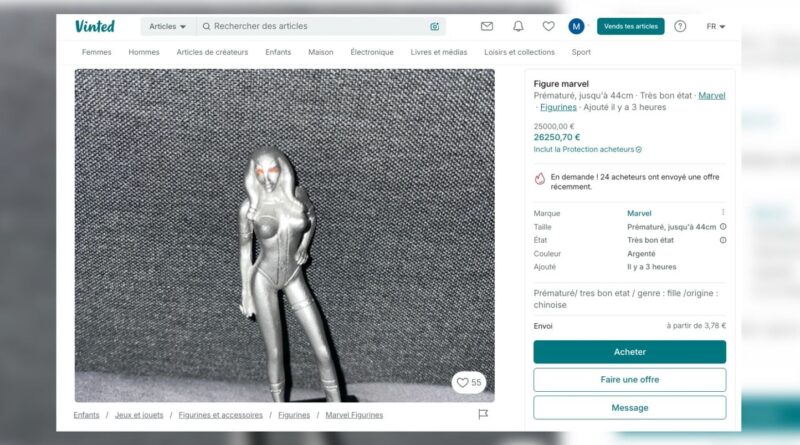Image resolution: width=800 pixels, height=445 pixels.
Task: Click the 26250,70 € price text
Action: (x=557, y=137)
